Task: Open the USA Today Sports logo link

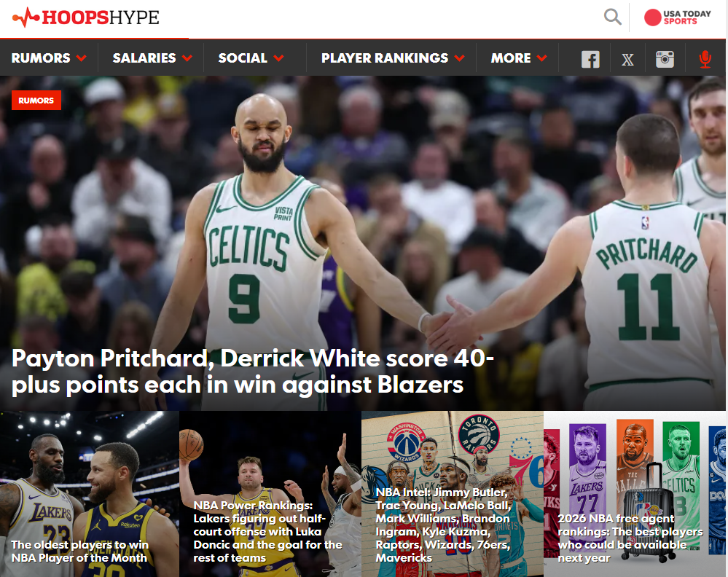Action: pos(678,17)
